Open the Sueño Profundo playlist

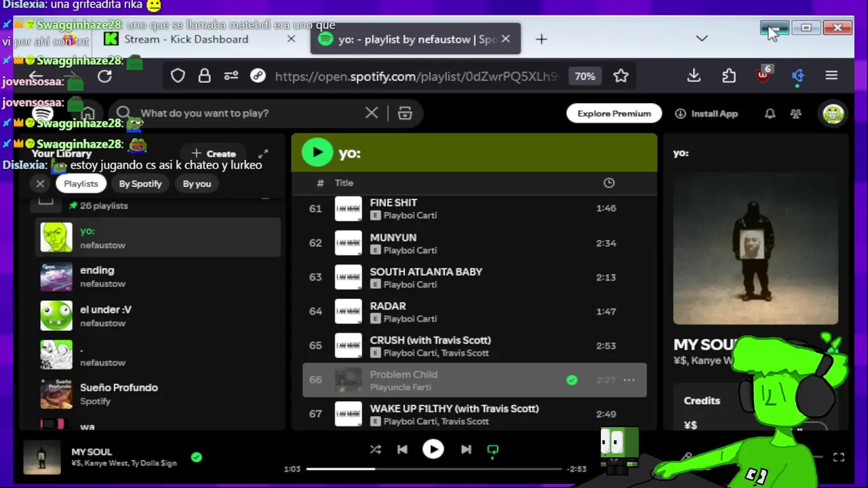point(158,394)
